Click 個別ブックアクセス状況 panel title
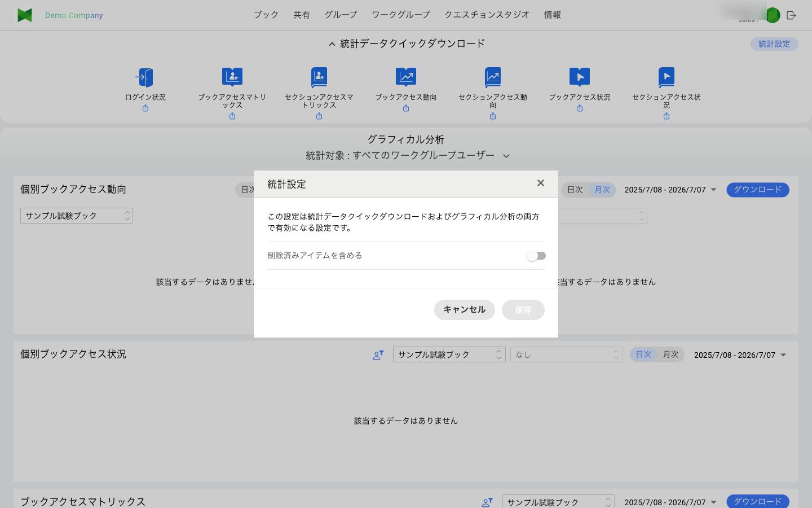 click(73, 354)
